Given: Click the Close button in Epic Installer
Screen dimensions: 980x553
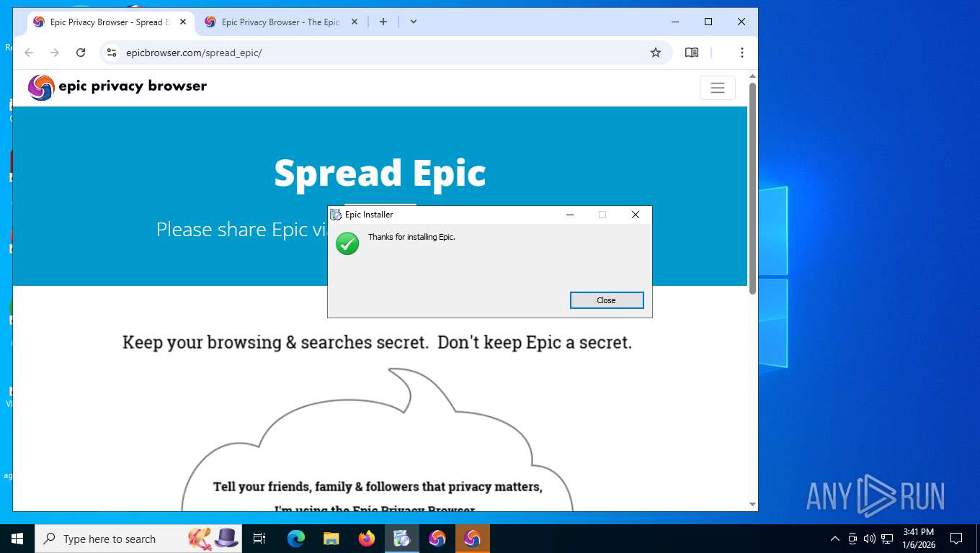Looking at the screenshot, I should click(607, 300).
